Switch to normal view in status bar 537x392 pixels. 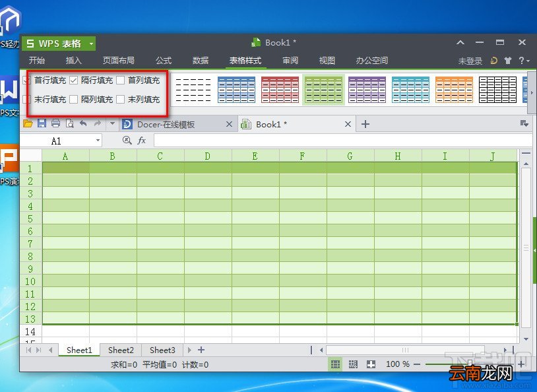click(x=335, y=364)
